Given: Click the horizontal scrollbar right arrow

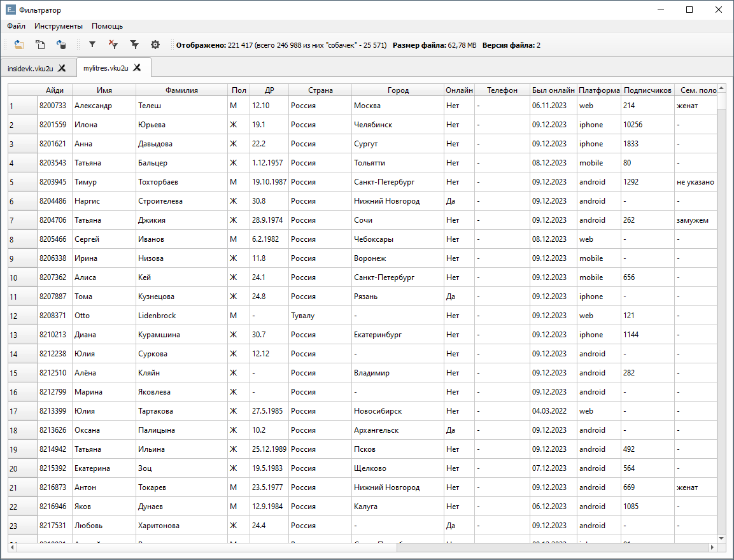Looking at the screenshot, I should tap(712, 547).
